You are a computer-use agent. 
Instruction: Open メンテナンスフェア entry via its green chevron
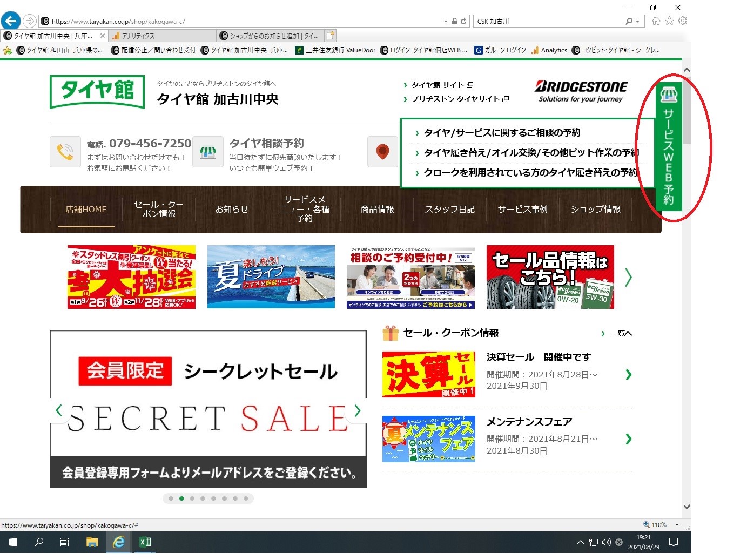pos(628,439)
